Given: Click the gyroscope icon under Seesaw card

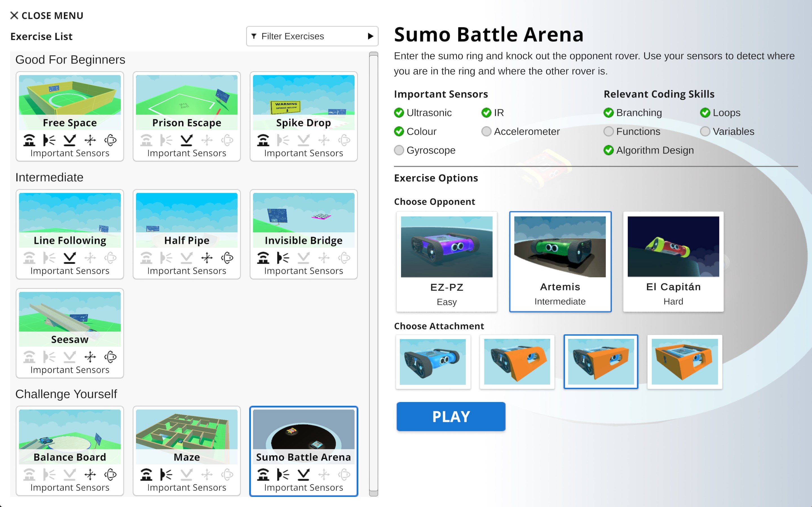Looking at the screenshot, I should (x=111, y=357).
